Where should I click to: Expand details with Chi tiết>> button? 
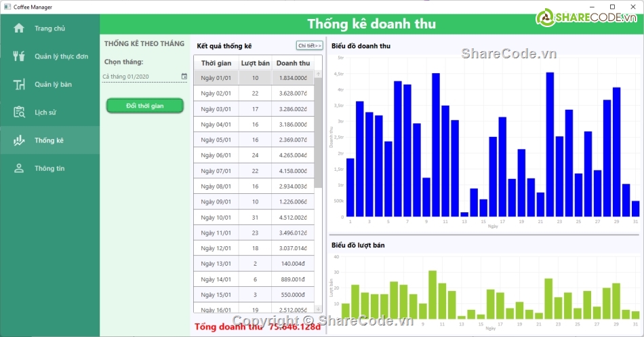310,45
